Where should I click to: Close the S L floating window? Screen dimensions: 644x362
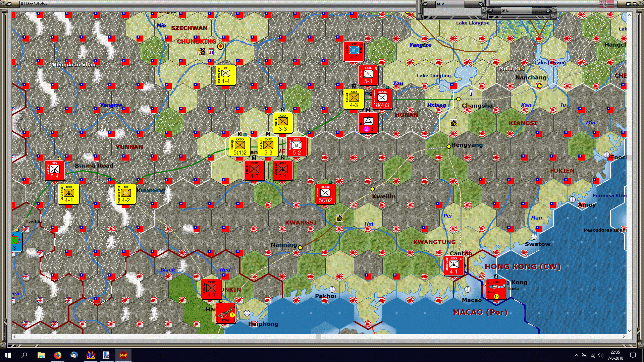tap(548, 10)
